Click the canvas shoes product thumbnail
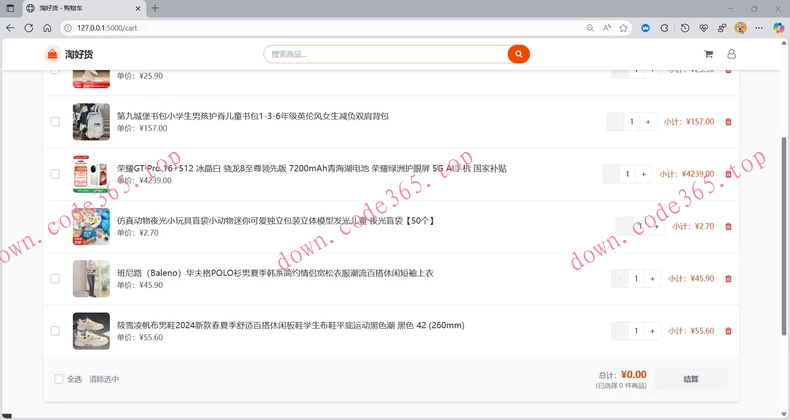The width and height of the screenshot is (790, 420). coord(91,331)
